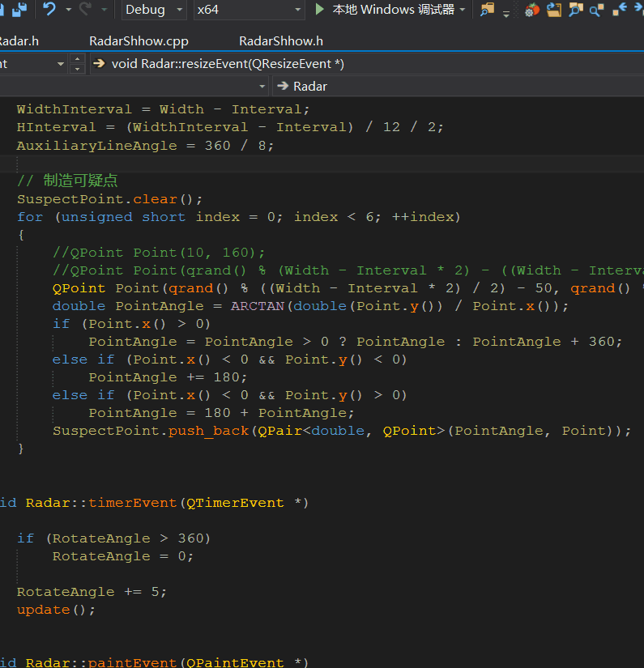Click 'if (RotateAngle > 360)' line

pos(113,539)
